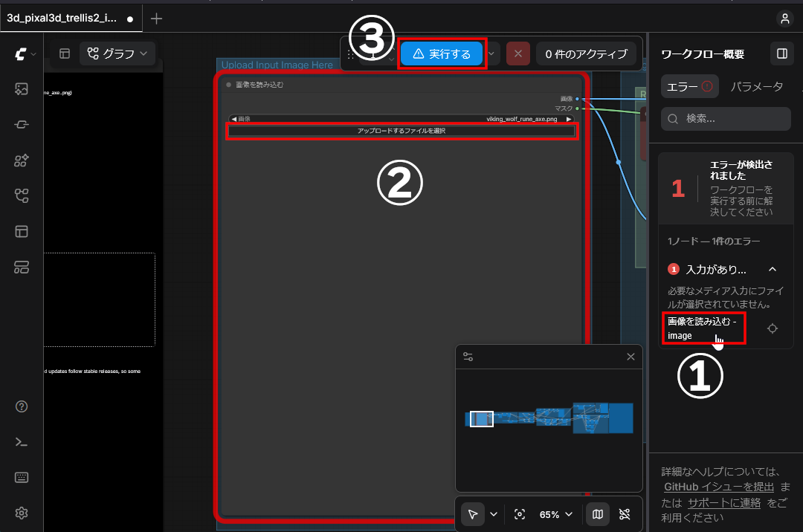The height and width of the screenshot is (532, 803).
Task: Open the workflows tree icon in sidebar
Action: pos(22,195)
